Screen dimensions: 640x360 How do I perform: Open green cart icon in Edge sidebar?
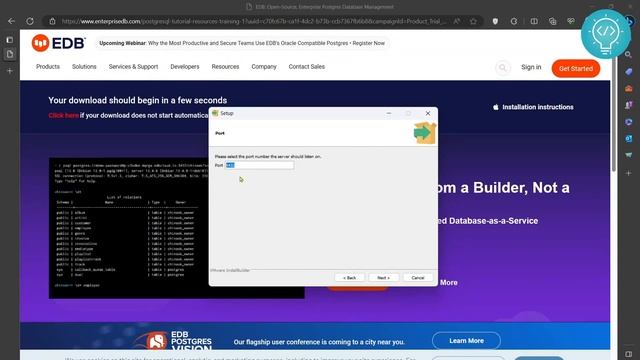pos(629,155)
